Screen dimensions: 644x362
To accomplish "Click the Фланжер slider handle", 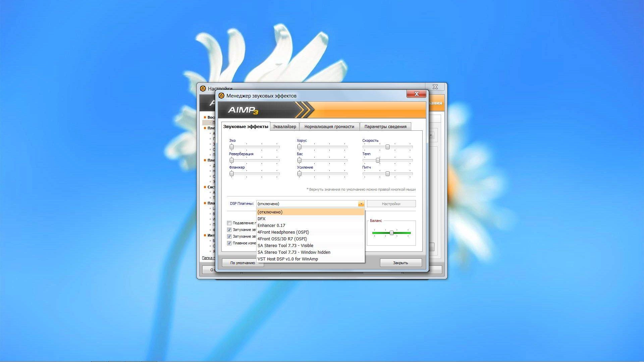I will [x=231, y=174].
